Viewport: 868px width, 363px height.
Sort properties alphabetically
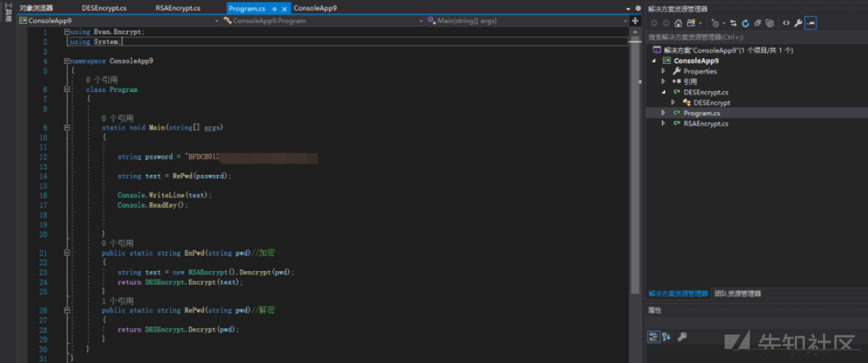[666, 337]
